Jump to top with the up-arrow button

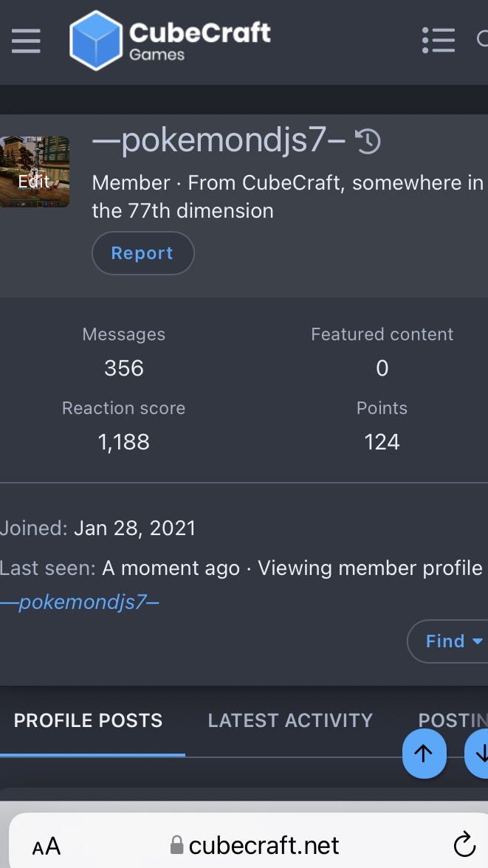pyautogui.click(x=424, y=754)
